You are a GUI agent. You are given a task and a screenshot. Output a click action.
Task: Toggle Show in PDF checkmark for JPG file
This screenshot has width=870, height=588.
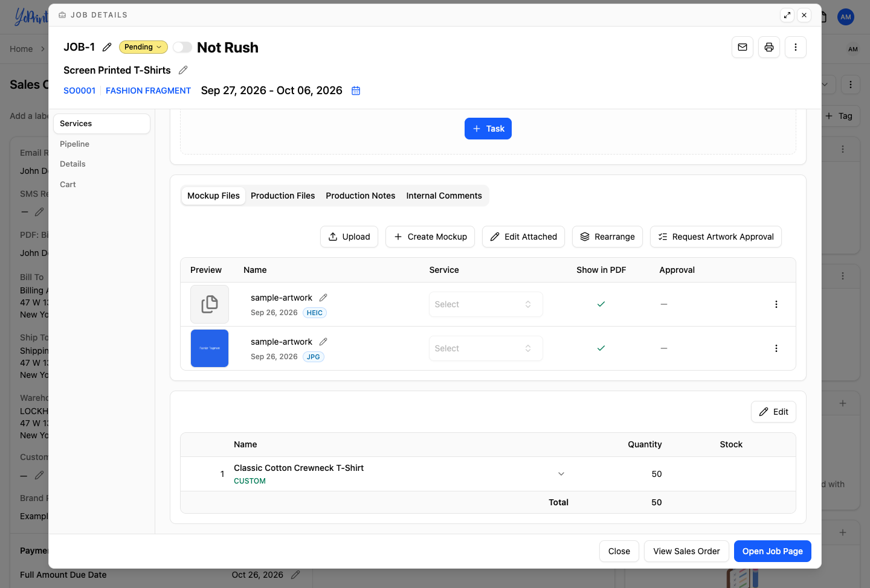pyautogui.click(x=601, y=348)
